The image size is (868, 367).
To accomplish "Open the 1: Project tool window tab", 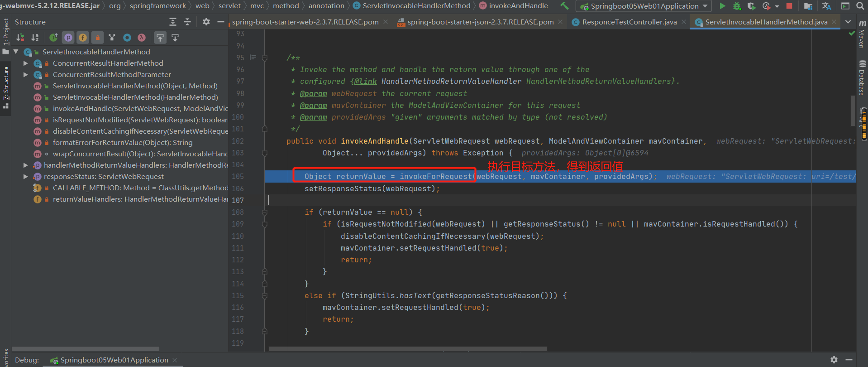I will click(6, 35).
